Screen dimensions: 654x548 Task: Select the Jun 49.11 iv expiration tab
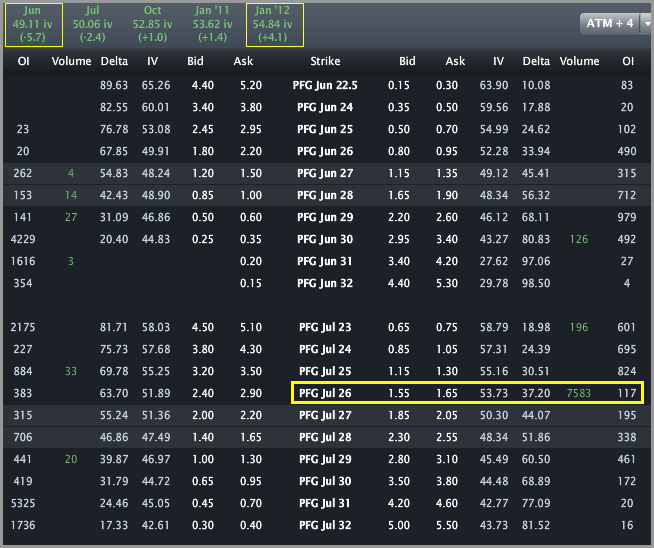click(x=34, y=25)
